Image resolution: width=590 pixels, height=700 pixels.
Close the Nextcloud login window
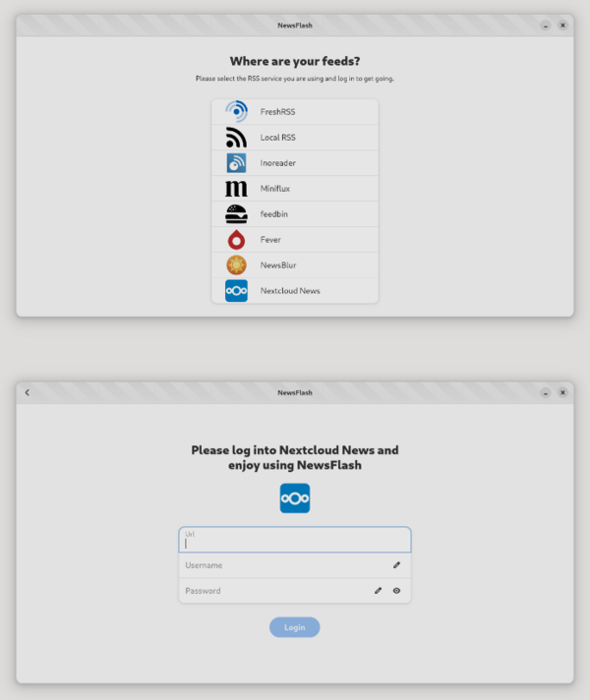point(562,392)
